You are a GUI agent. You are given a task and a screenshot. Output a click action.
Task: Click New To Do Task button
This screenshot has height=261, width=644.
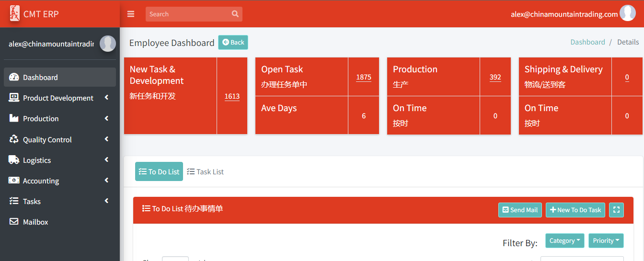coord(575,210)
